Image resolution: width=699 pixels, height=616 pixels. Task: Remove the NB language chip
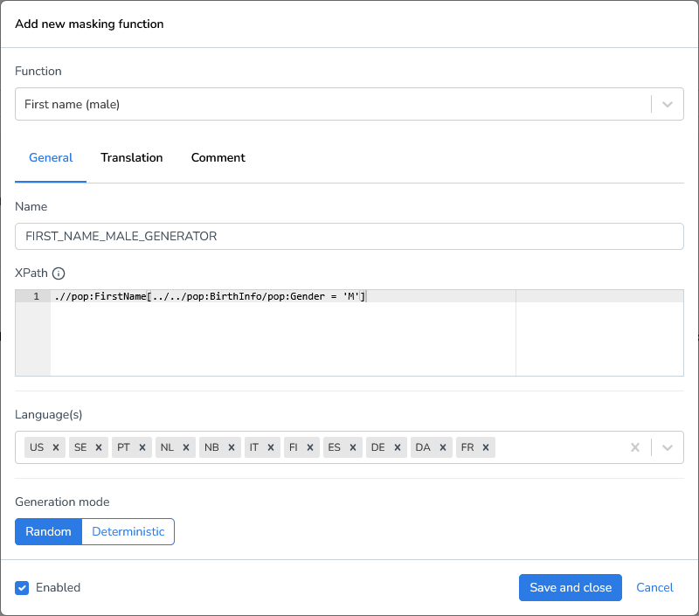[x=232, y=446]
